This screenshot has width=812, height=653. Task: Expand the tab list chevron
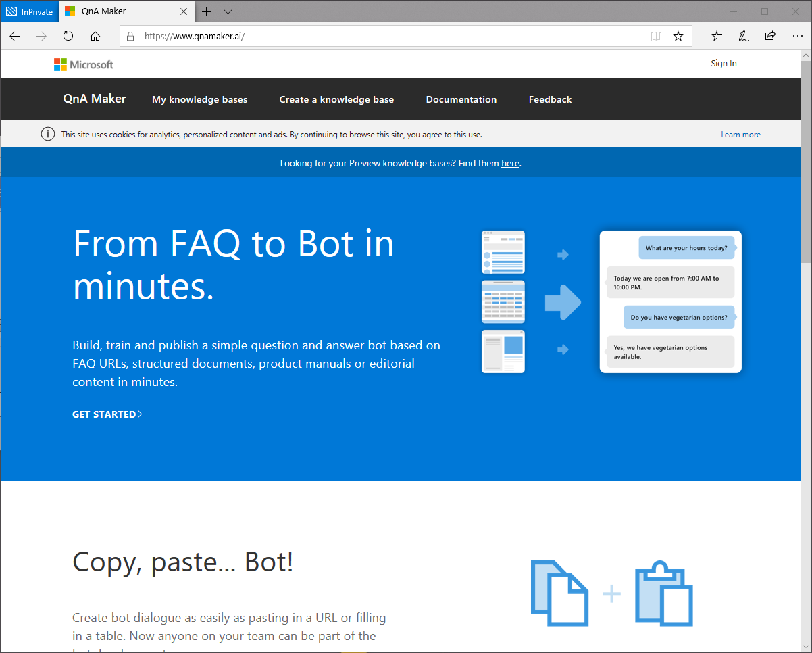[228, 11]
